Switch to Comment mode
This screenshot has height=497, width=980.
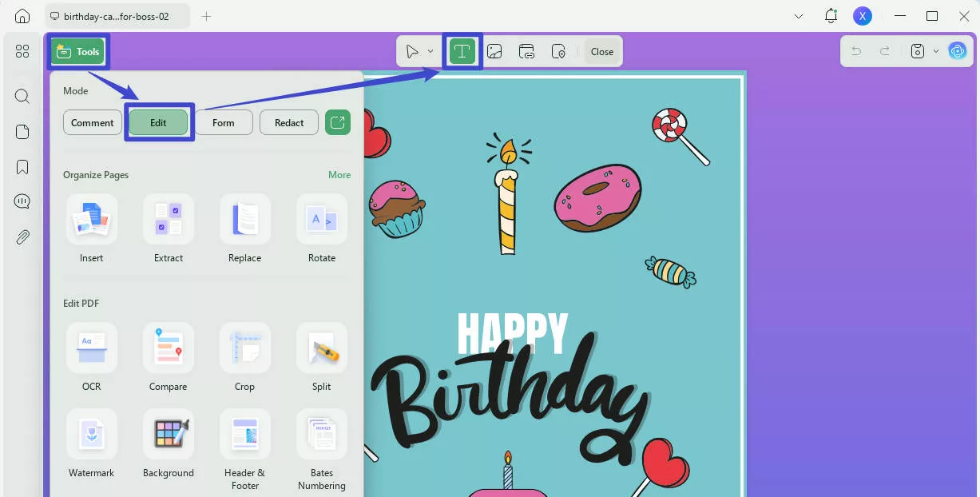tap(92, 122)
